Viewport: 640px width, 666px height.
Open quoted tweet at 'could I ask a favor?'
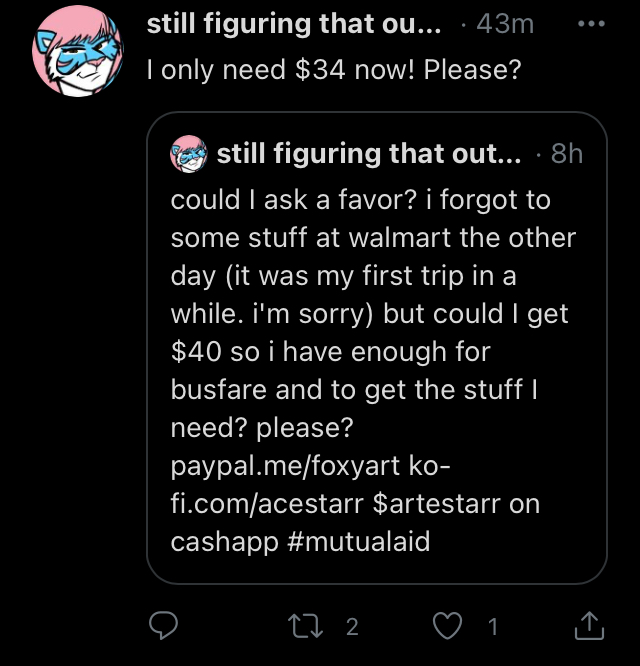point(294,200)
